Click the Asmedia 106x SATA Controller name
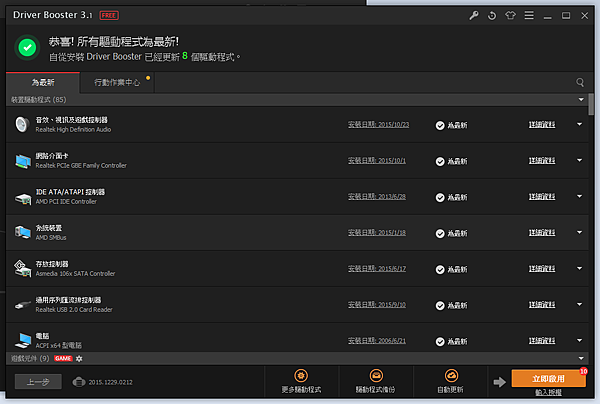The height and width of the screenshot is (404, 600). [75, 274]
